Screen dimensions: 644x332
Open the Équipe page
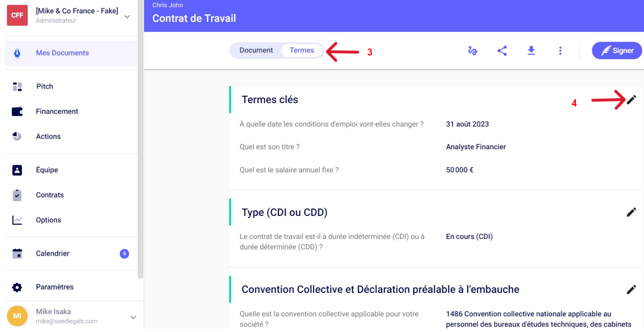47,170
